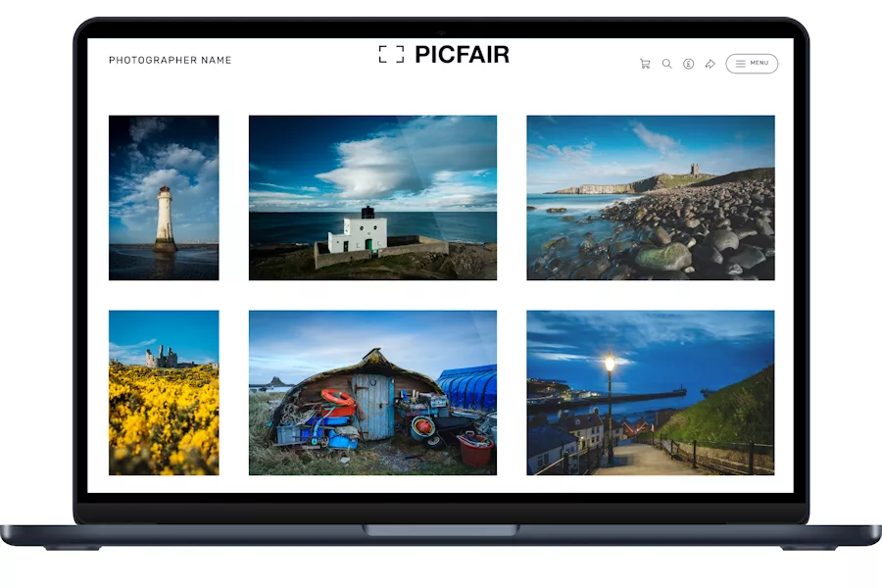The width and height of the screenshot is (882, 588).
Task: Open the upturned boat shed photo
Action: click(x=372, y=392)
